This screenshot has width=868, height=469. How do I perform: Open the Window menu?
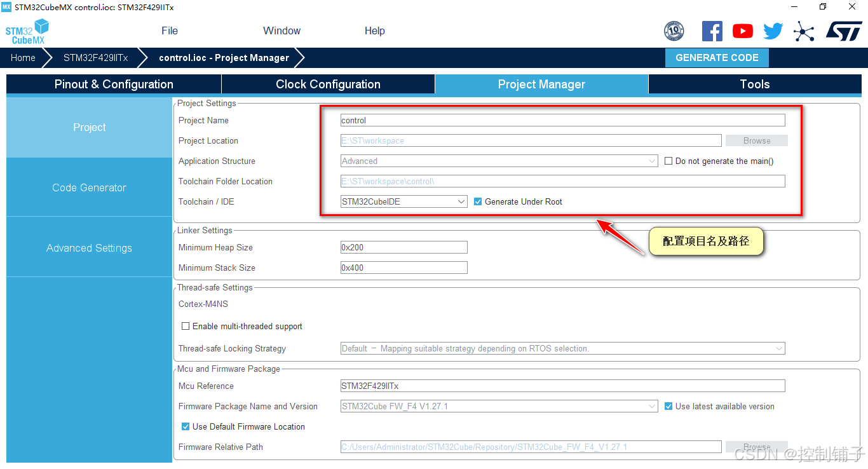[282, 31]
